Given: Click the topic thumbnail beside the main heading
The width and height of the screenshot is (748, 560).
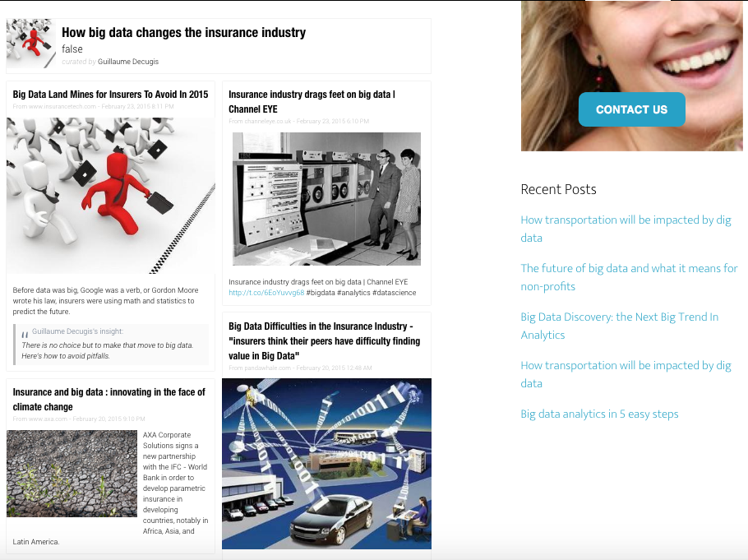Looking at the screenshot, I should click(31, 44).
